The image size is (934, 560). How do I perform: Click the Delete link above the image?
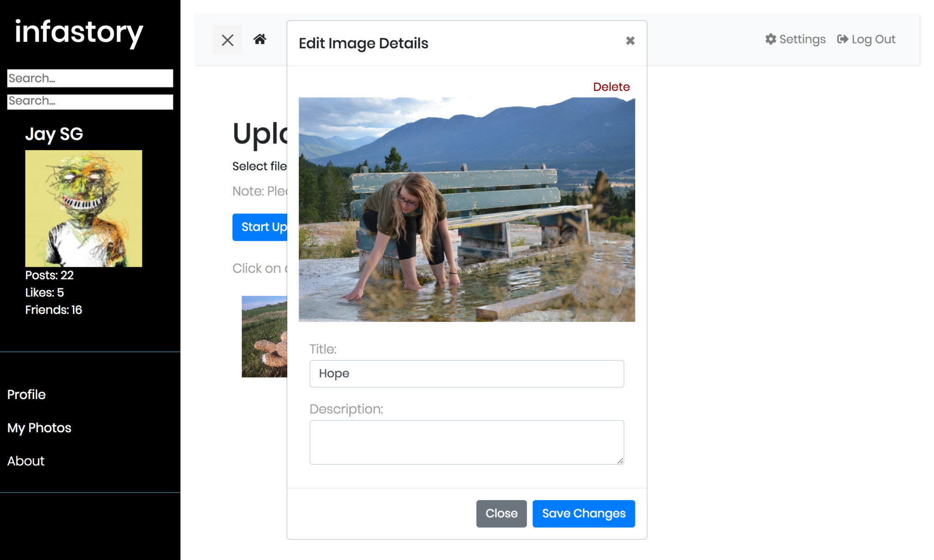click(x=611, y=87)
